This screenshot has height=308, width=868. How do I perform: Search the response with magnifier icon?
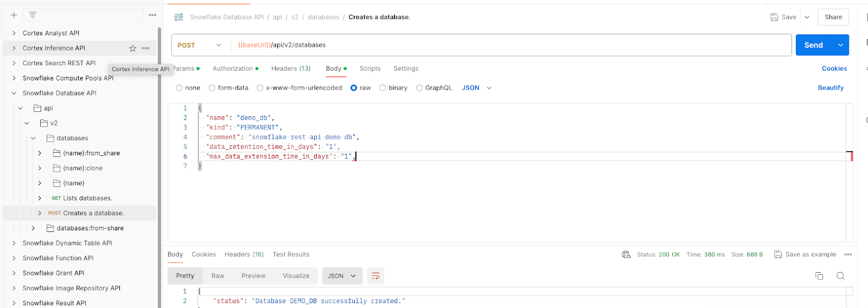pos(840,276)
